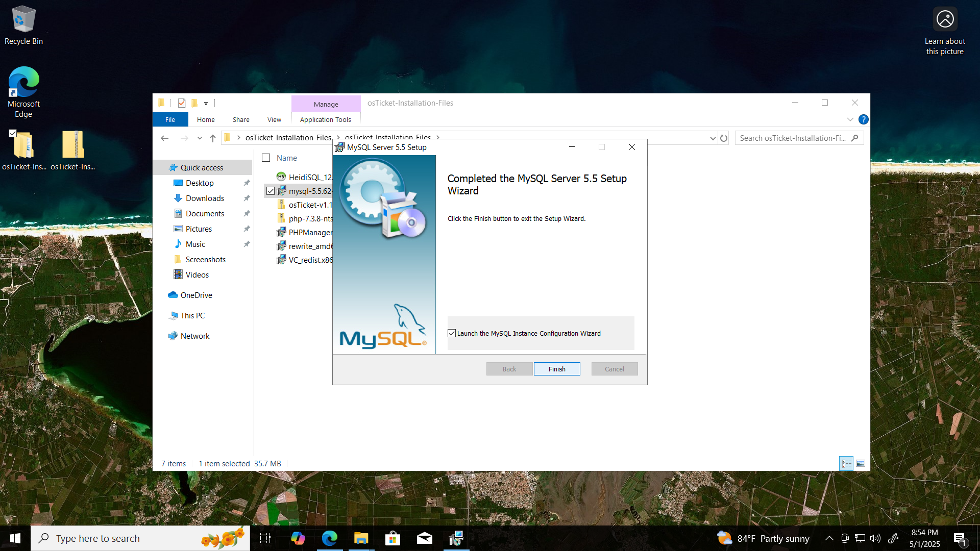Viewport: 980px width, 551px height.
Task: Click the MySQL installer taskbar icon
Action: (456, 538)
